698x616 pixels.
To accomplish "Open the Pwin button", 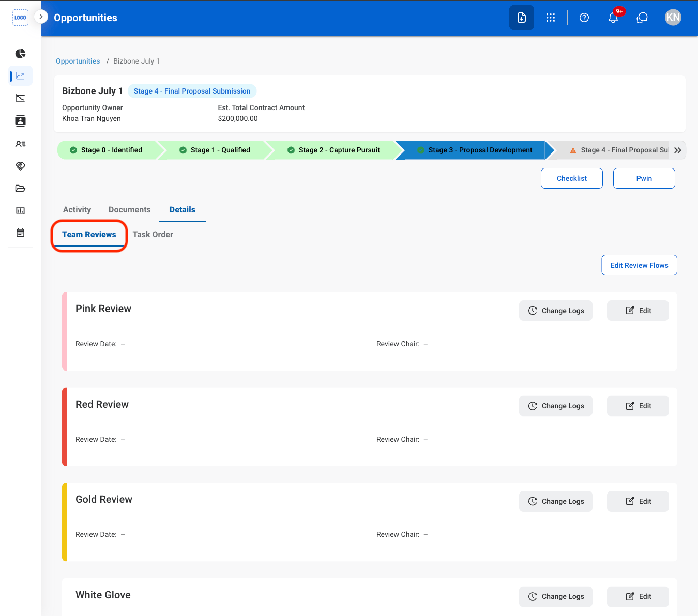I will coord(644,178).
